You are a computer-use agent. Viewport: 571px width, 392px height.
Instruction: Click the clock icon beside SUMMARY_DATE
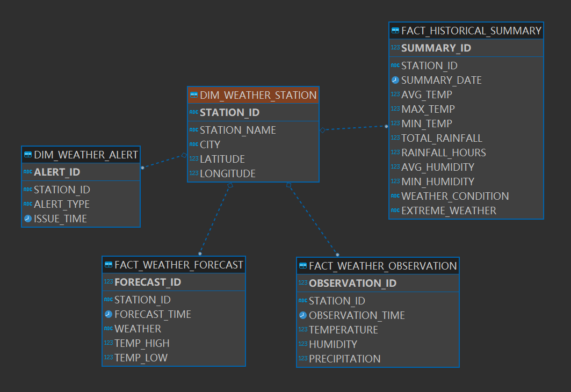coord(395,80)
